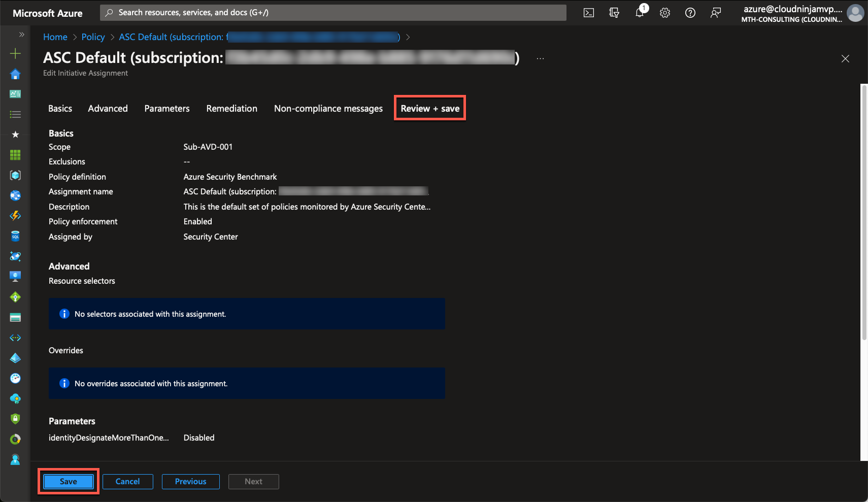868x502 pixels.
Task: Open Cloud Shell icon in header
Action: (589, 13)
